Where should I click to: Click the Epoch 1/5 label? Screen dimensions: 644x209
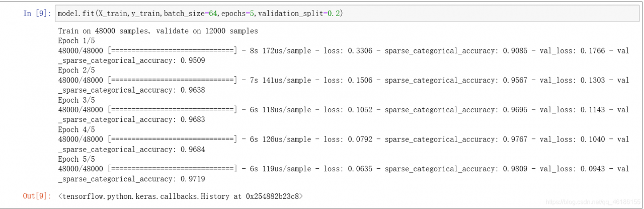coord(76,41)
